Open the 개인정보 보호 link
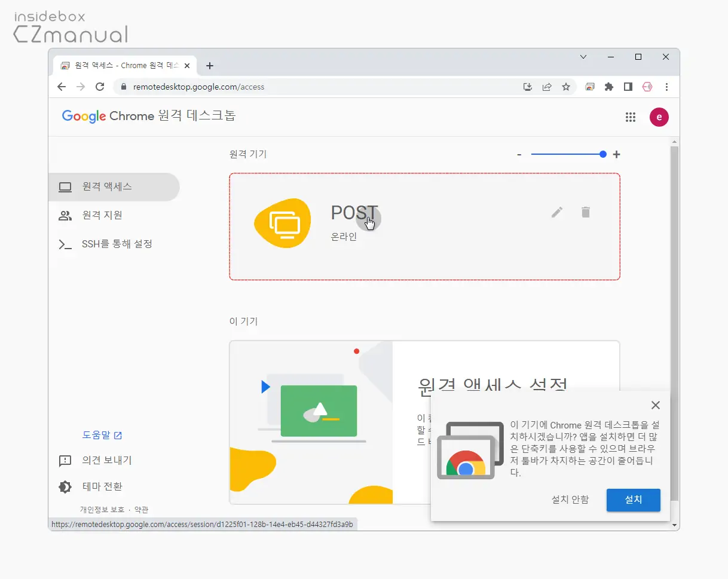The width and height of the screenshot is (728, 579). tap(102, 510)
